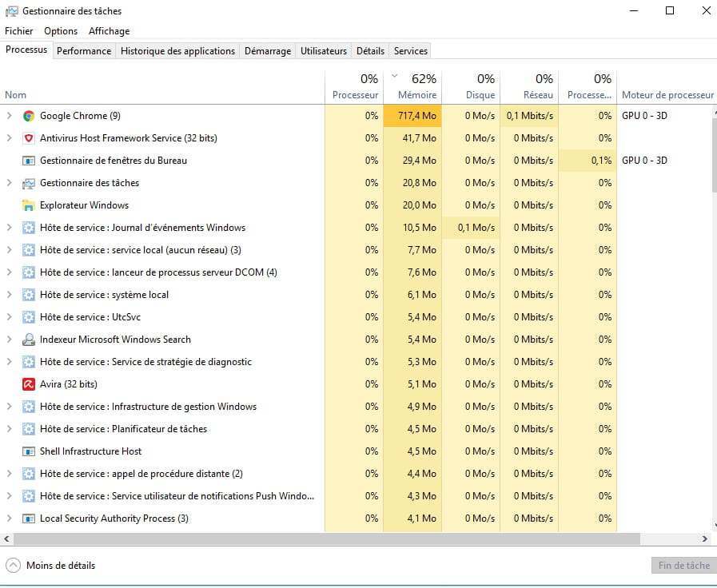
Task: Switch to the Performance tab
Action: (84, 51)
